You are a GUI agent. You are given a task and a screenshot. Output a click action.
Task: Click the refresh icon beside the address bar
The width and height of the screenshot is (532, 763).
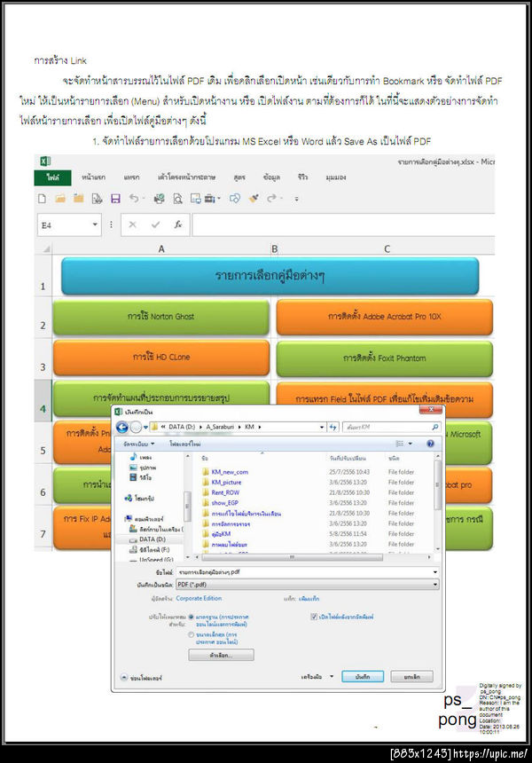tap(333, 427)
